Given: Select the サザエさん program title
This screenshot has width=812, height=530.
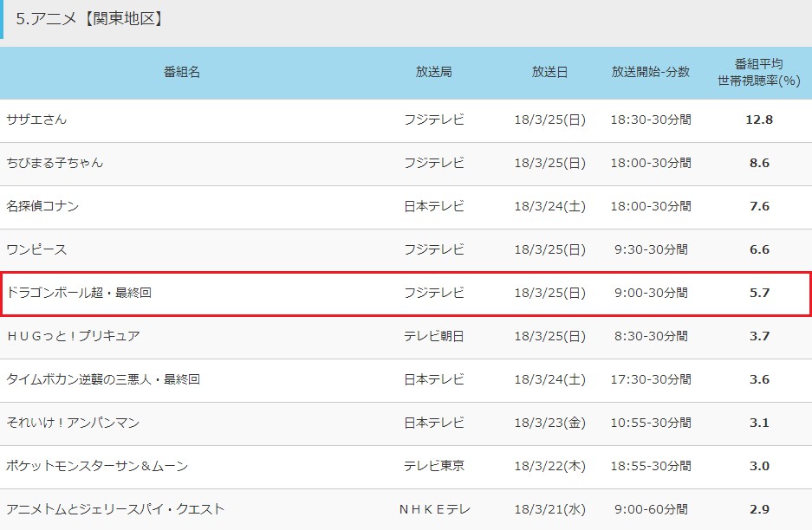Looking at the screenshot, I should 36,120.
